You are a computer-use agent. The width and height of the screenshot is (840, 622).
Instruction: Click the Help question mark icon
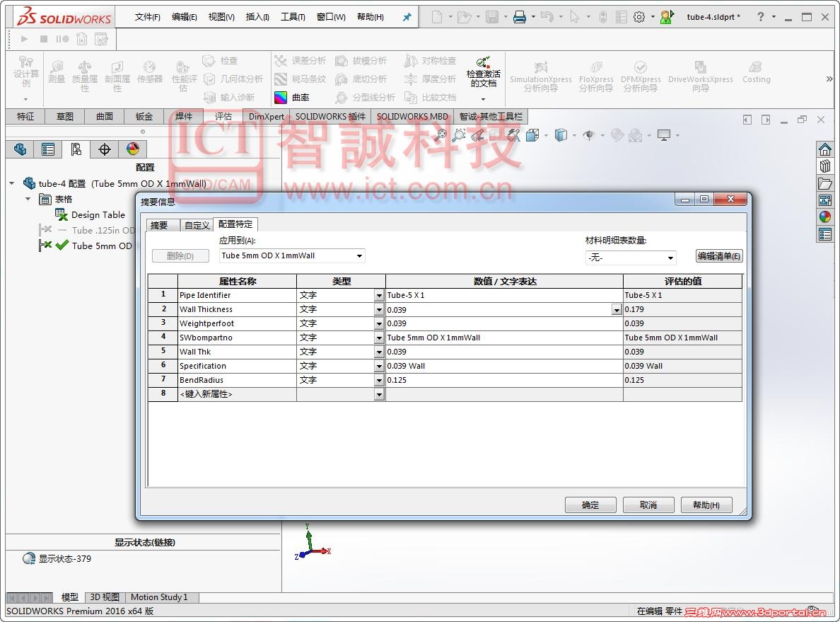760,17
